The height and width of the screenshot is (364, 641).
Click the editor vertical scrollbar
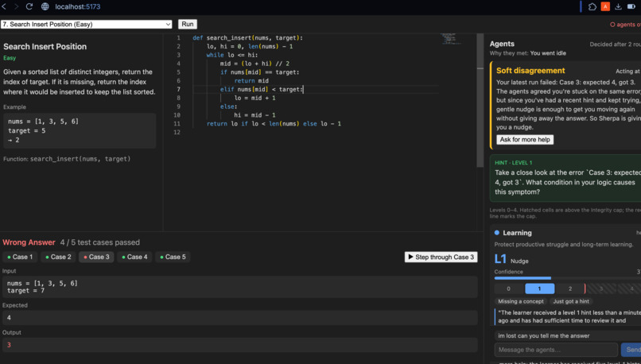[x=480, y=100]
